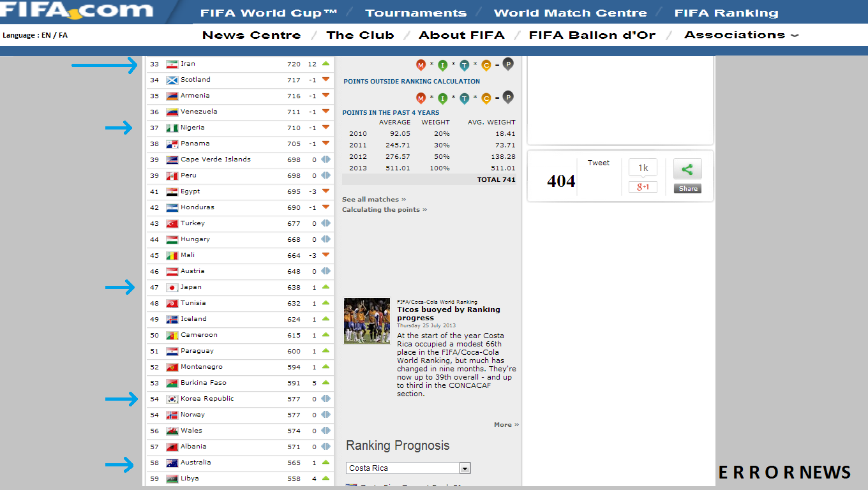Click the first orange M points marker
This screenshot has height=490, width=868.
421,65
